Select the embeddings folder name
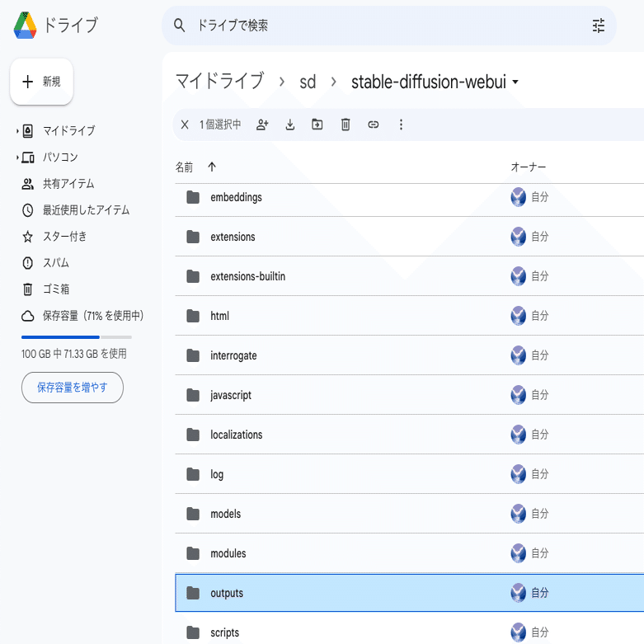This screenshot has width=644, height=644. [x=236, y=198]
